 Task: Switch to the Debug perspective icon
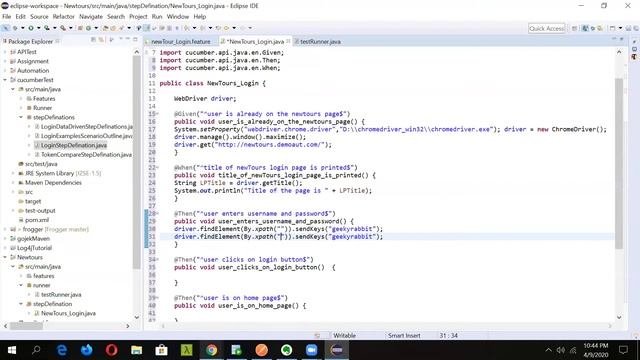pos(593,28)
